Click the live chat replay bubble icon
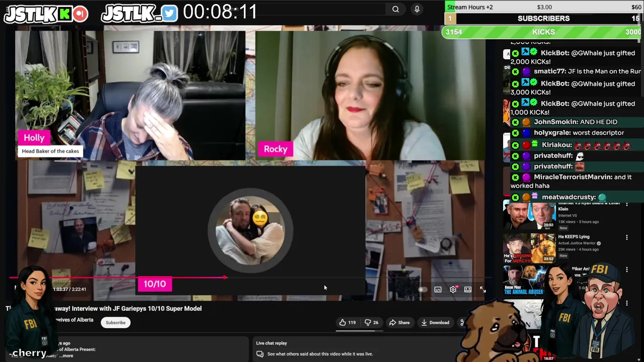Screen dimensions: 644x362 click(x=260, y=354)
